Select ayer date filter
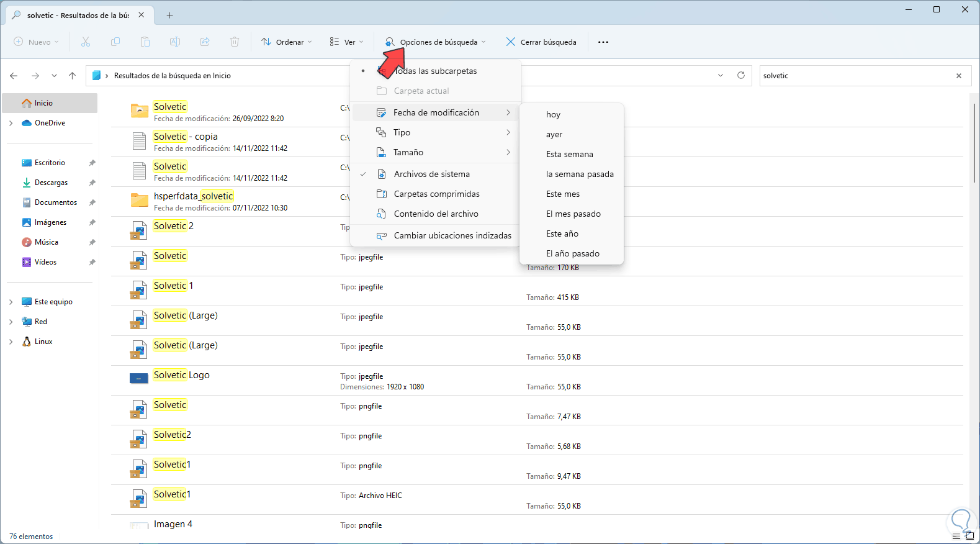 [x=572, y=134]
